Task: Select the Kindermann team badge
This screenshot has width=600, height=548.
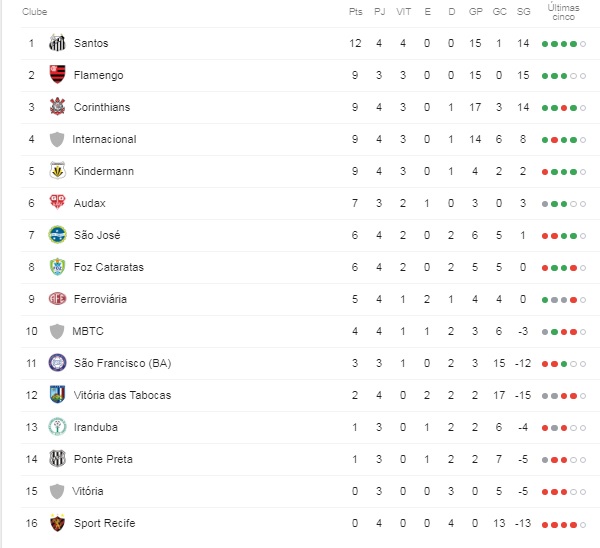Action: click(57, 171)
